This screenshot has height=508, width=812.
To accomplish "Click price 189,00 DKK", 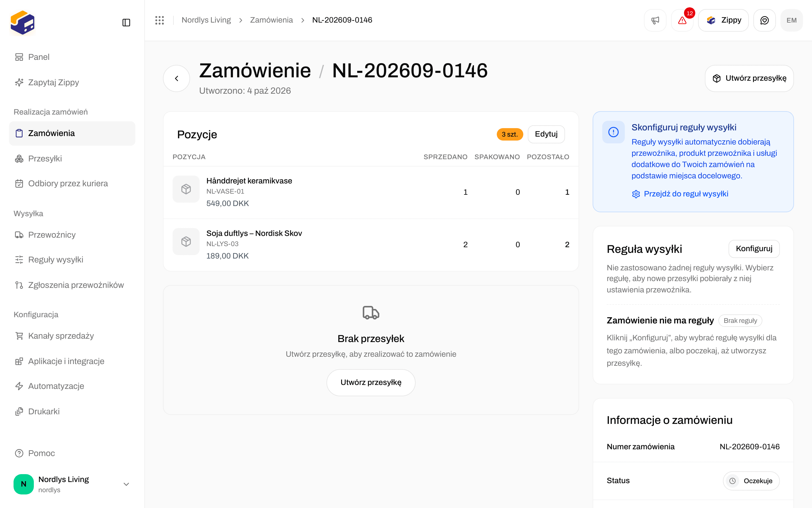I will tap(228, 256).
